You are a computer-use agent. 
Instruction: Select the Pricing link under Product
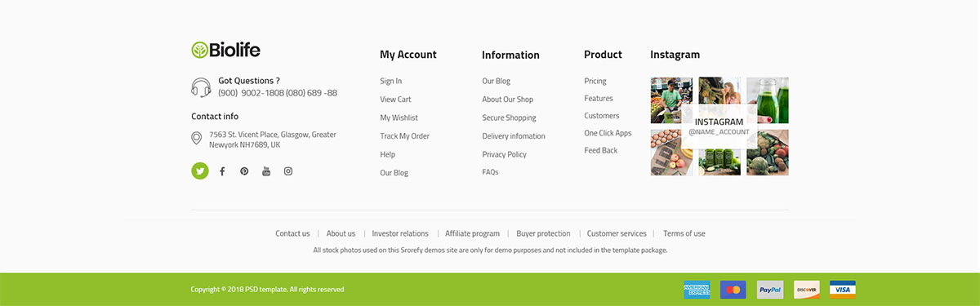(x=595, y=81)
